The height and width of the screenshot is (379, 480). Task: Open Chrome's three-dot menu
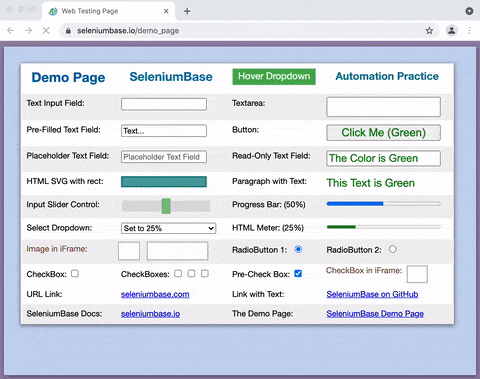pyautogui.click(x=469, y=31)
